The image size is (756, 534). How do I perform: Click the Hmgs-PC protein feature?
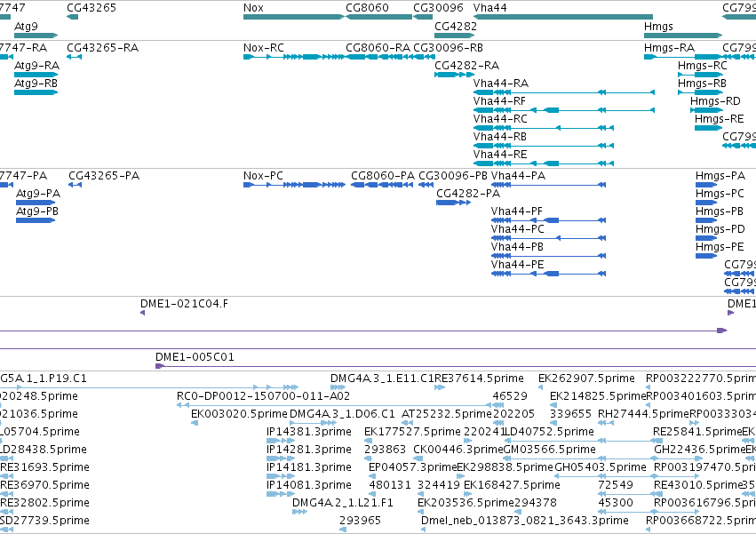706,203
